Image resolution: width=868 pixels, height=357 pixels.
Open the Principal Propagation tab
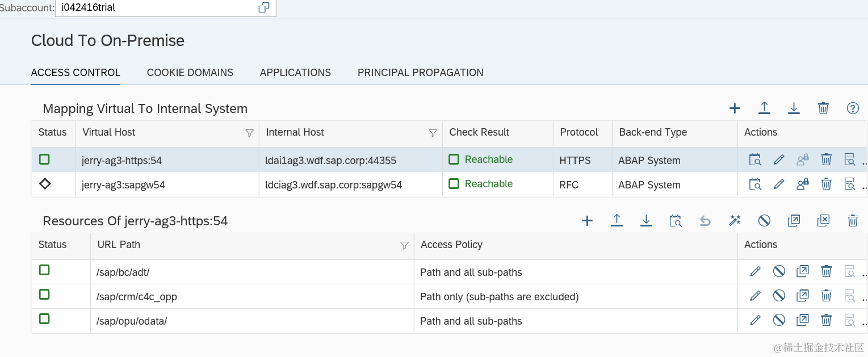420,73
